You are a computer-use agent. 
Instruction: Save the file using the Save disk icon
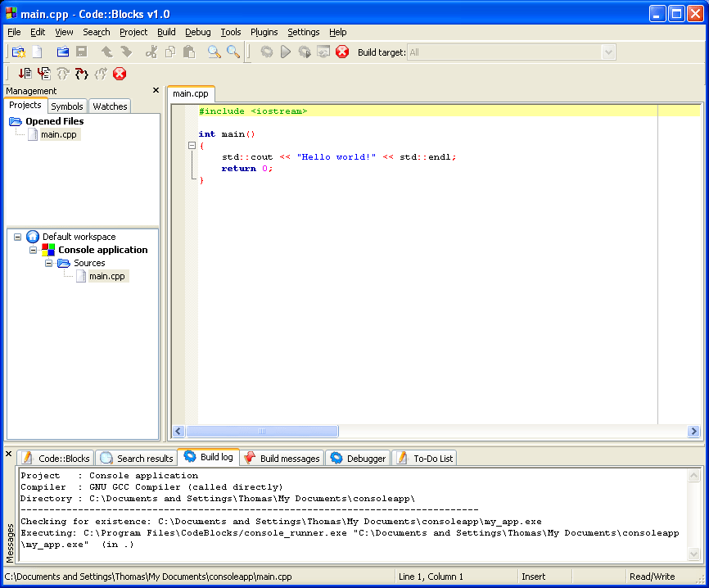coord(82,51)
